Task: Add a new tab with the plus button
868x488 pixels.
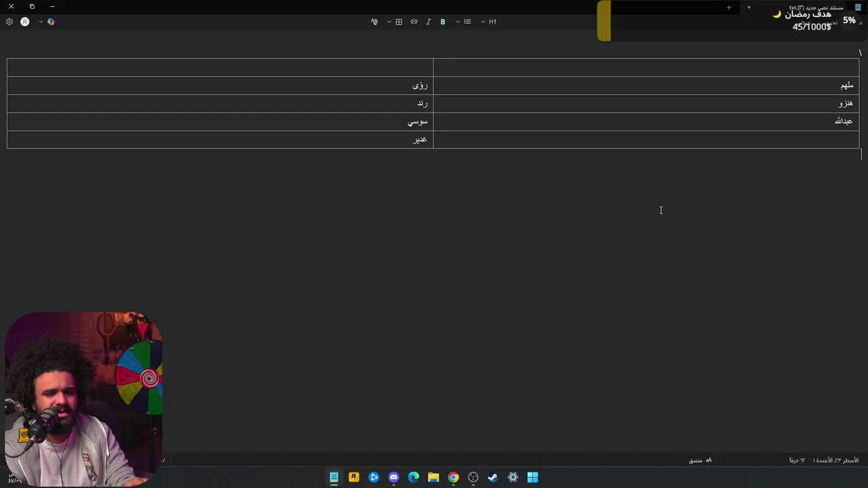Action: coord(729,7)
